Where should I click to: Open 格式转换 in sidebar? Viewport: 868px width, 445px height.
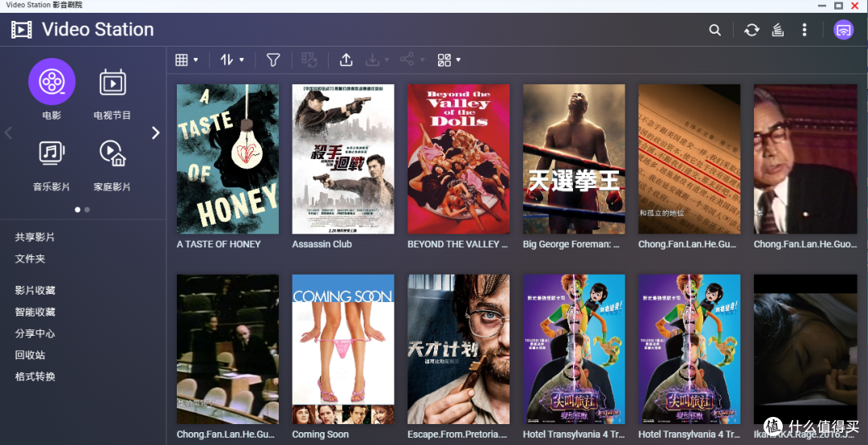click(35, 377)
